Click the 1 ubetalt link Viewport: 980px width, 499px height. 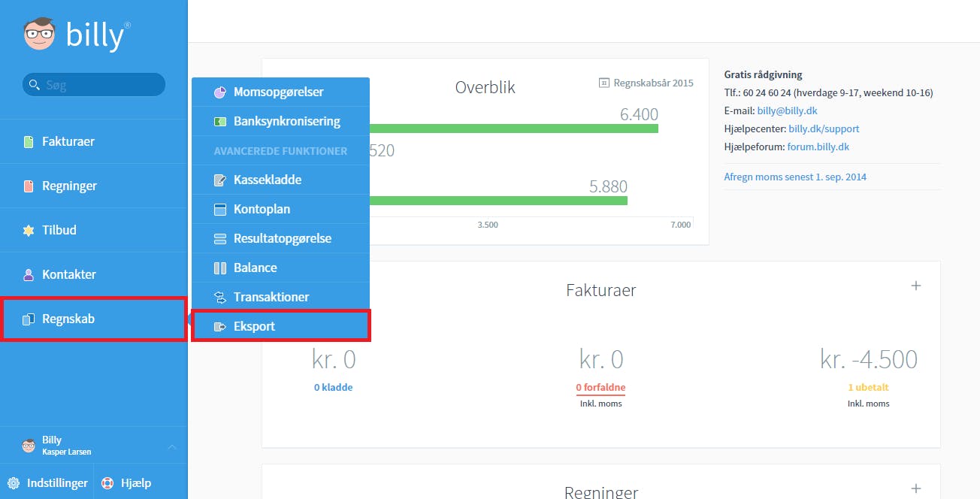click(x=868, y=388)
